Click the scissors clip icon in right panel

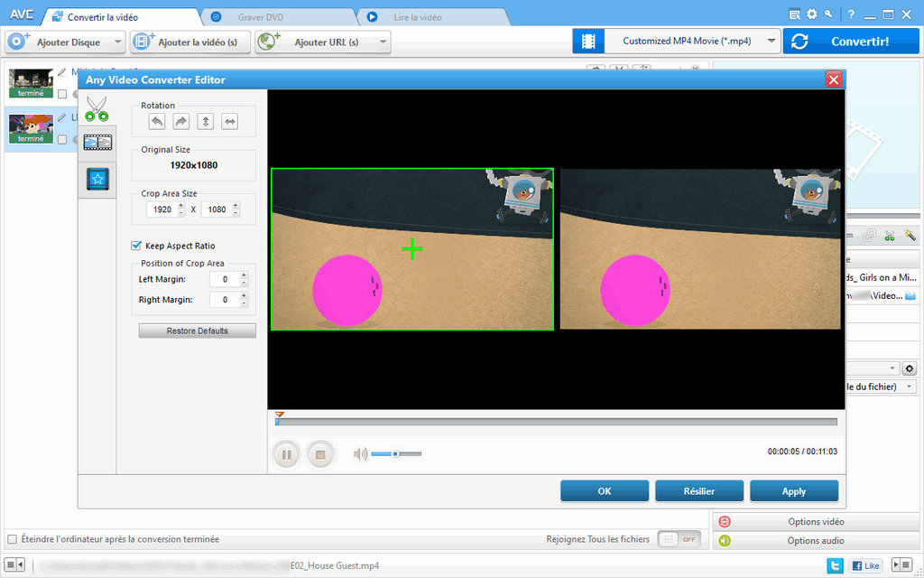pyautogui.click(x=889, y=236)
